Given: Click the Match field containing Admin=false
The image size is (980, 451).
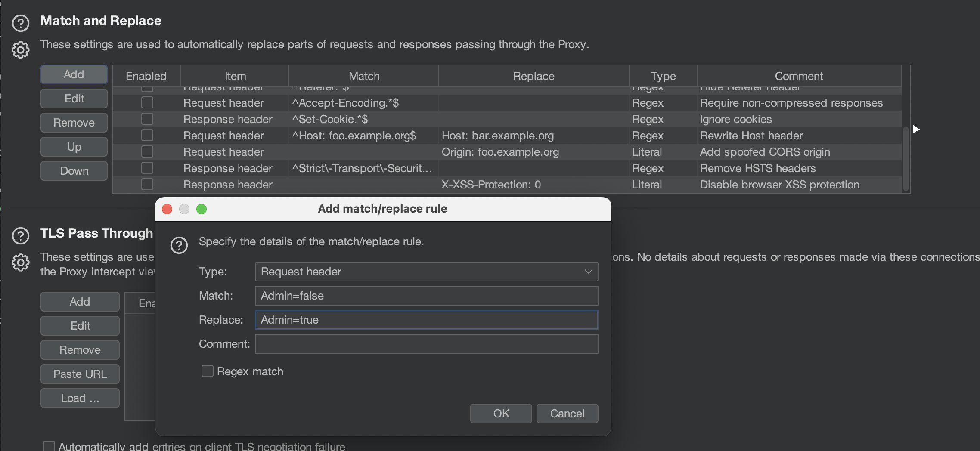Looking at the screenshot, I should click(426, 296).
